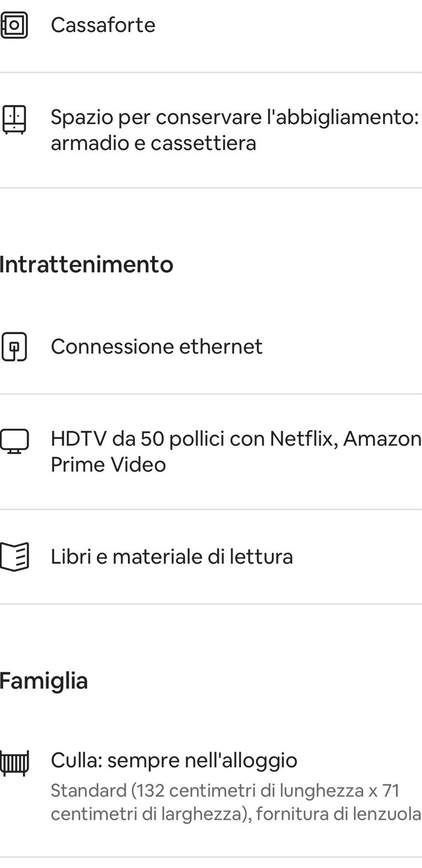422x868 pixels.
Task: Click the Intrattenimento section heading
Action: (x=86, y=264)
